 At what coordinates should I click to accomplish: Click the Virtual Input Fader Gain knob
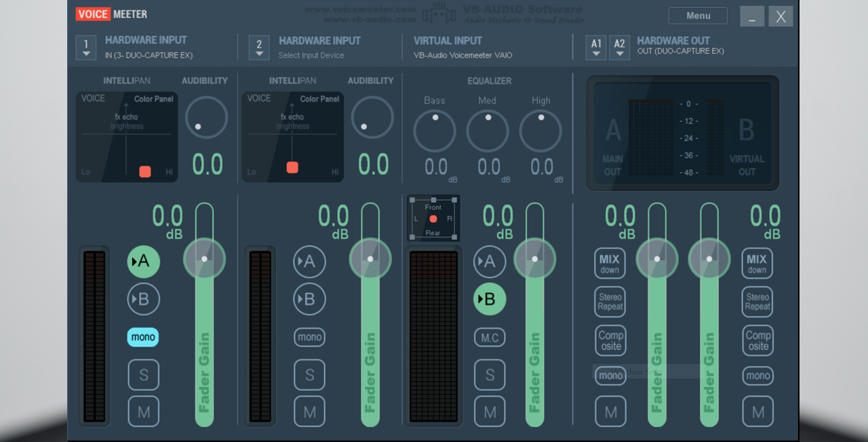pos(535,259)
